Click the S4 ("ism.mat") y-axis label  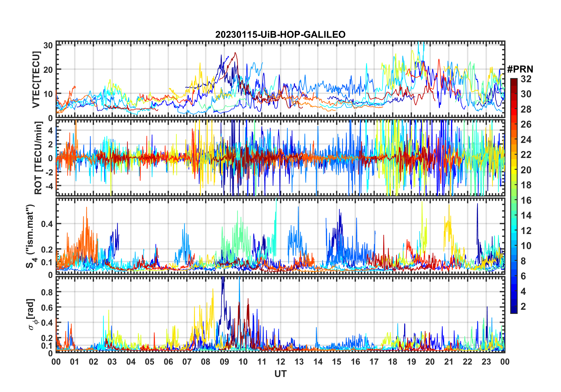[31, 236]
